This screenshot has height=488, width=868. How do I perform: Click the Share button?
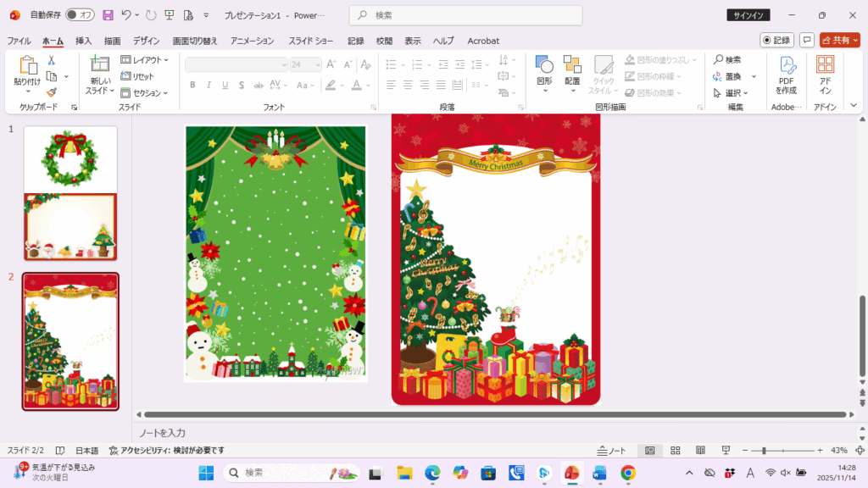839,40
